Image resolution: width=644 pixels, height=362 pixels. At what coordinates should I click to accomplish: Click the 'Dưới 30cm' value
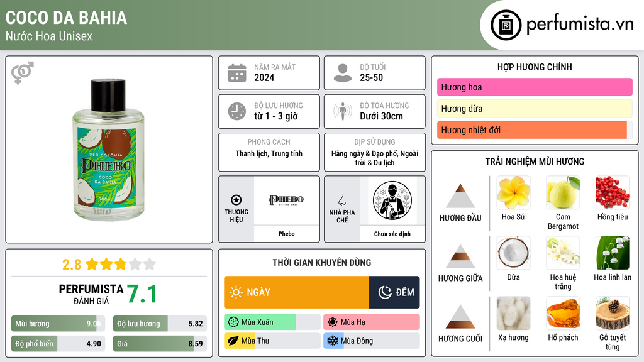point(381,116)
